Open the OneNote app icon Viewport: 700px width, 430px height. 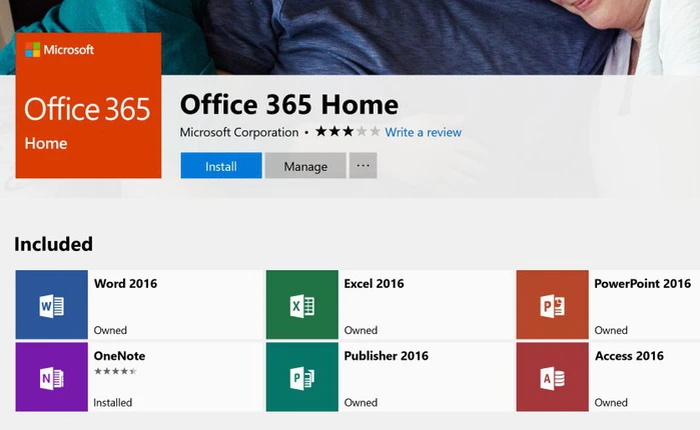coord(52,377)
